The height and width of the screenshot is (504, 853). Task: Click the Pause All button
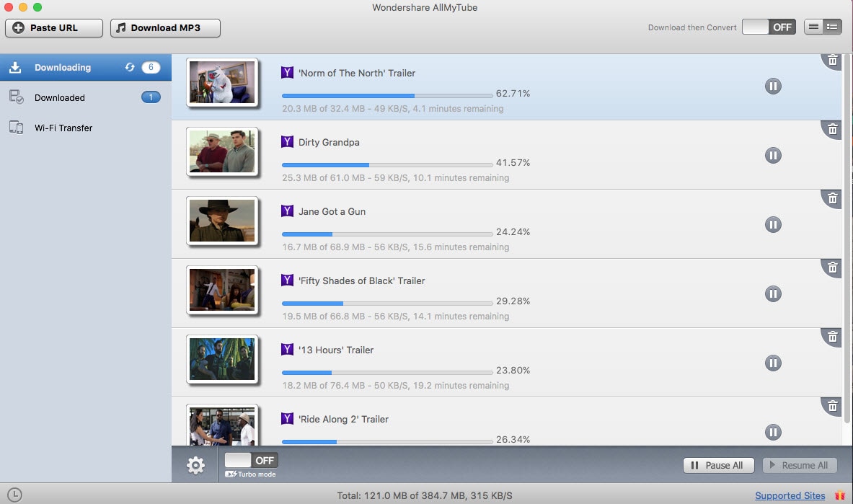(x=719, y=465)
